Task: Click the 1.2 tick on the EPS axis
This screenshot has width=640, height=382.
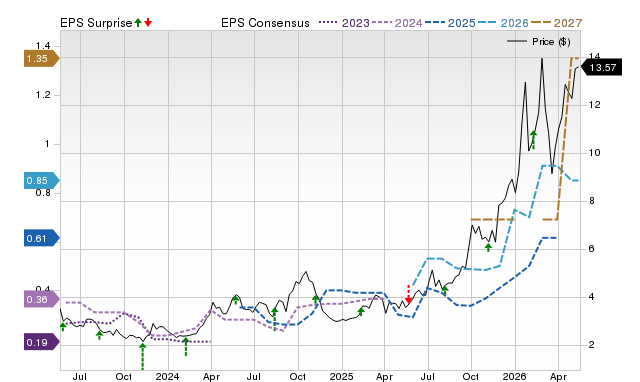Action: click(x=42, y=95)
